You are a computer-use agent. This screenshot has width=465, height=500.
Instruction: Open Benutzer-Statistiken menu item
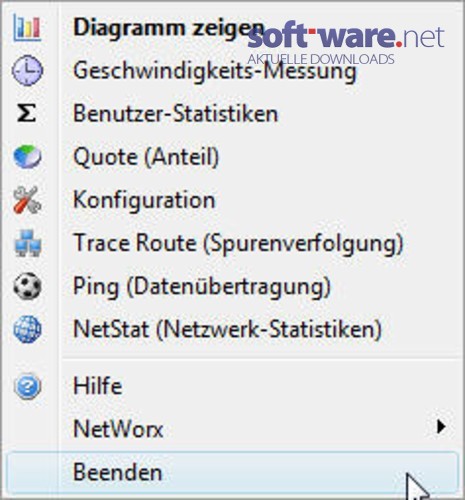click(x=232, y=114)
